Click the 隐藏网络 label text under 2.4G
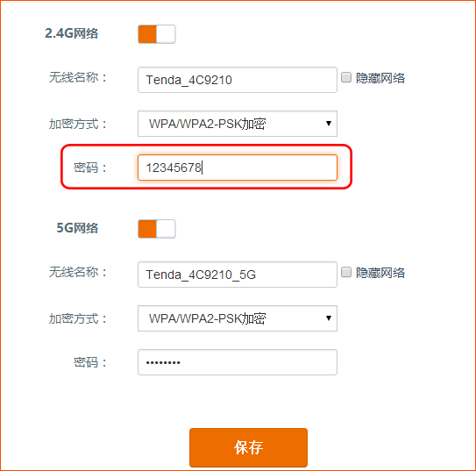This screenshot has width=476, height=471. (380, 78)
